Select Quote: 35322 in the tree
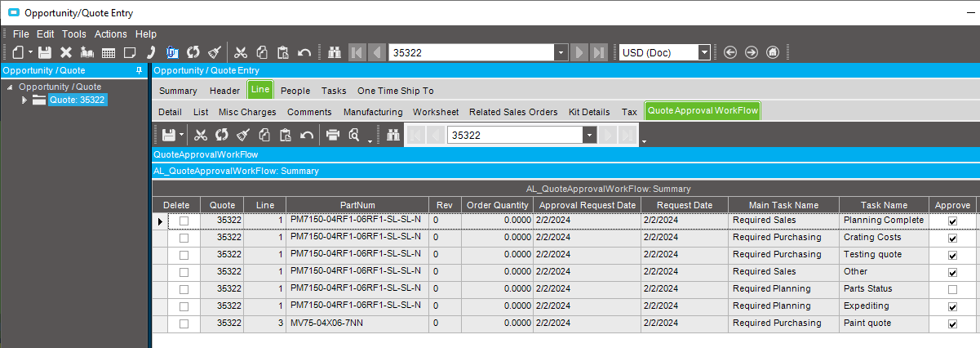 coord(77,100)
